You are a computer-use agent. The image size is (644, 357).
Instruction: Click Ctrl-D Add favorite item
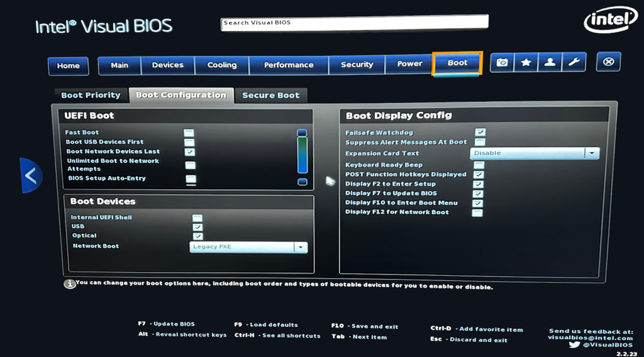click(477, 329)
